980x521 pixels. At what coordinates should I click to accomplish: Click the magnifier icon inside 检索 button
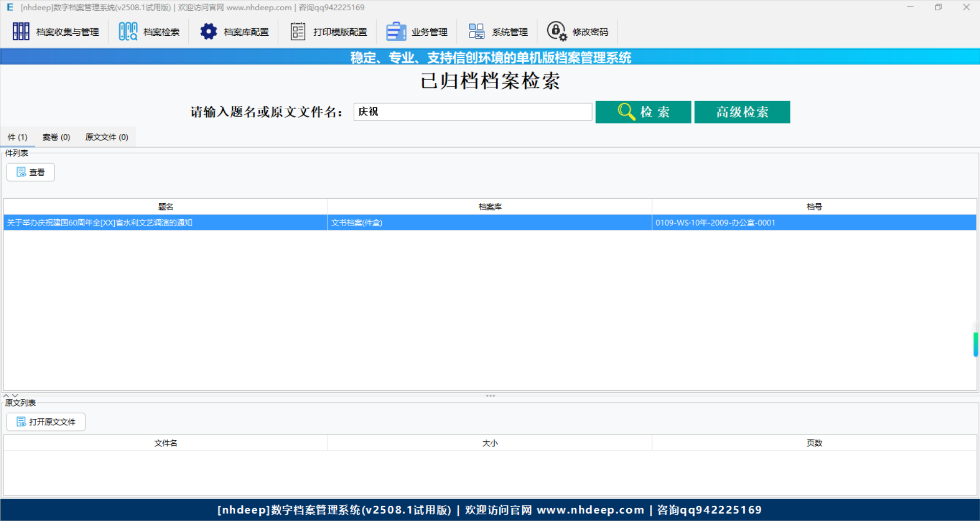pos(626,112)
